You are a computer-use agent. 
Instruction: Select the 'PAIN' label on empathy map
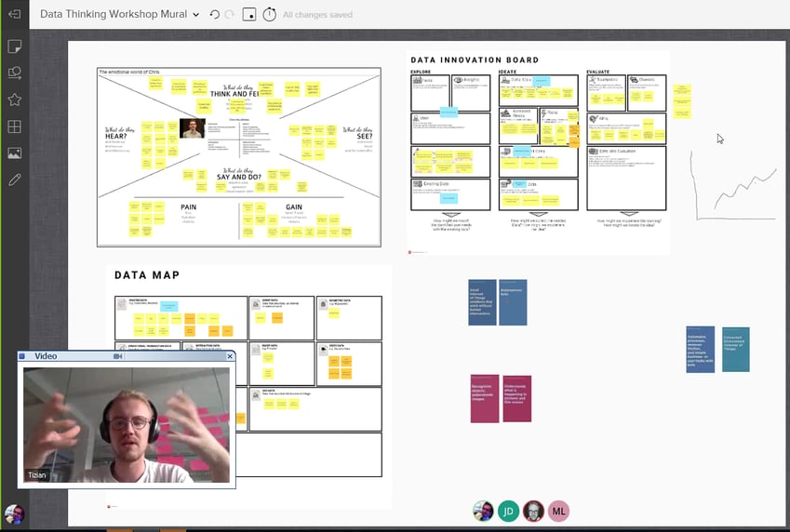coord(189,207)
